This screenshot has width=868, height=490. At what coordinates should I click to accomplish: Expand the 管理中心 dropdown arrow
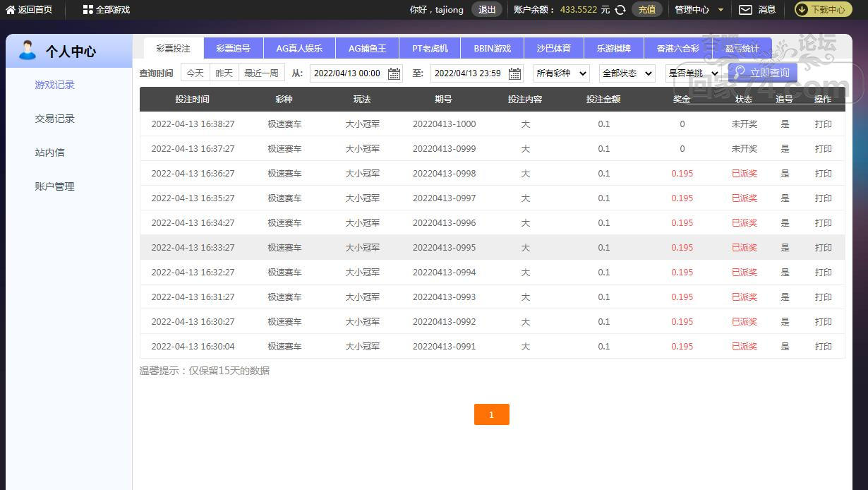[721, 10]
